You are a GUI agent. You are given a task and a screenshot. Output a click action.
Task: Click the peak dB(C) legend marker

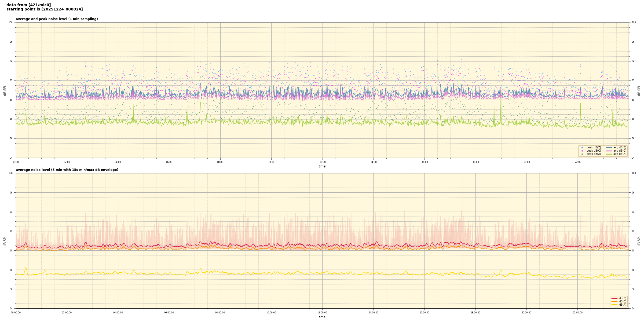click(582, 151)
